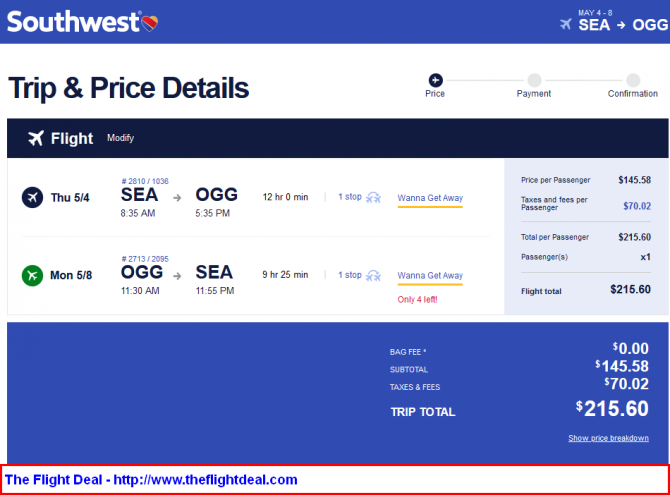This screenshot has width=670, height=495.
Task: Expand Show price breakdown
Action: point(608,438)
